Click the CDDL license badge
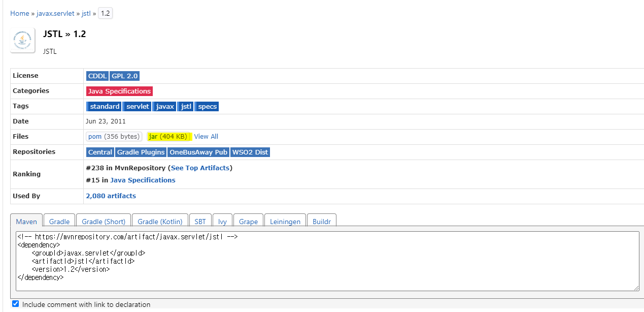Image resolution: width=644 pixels, height=312 pixels. (x=97, y=76)
